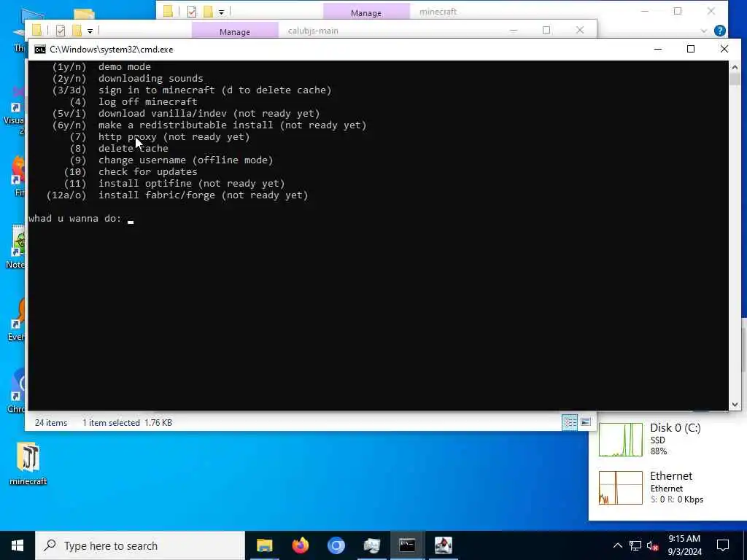747x560 pixels.
Task: Open the Action Center notifications icon
Action: (723, 545)
